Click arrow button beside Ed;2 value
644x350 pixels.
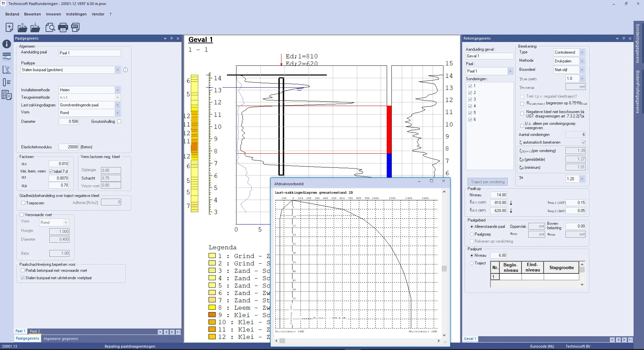[511, 211]
